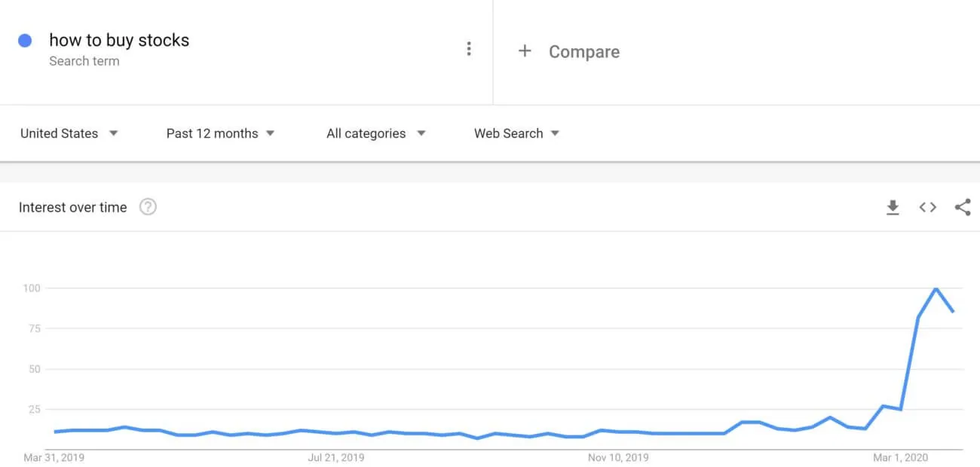Download the Interest over time data
The width and height of the screenshot is (980, 467).
tap(893, 207)
